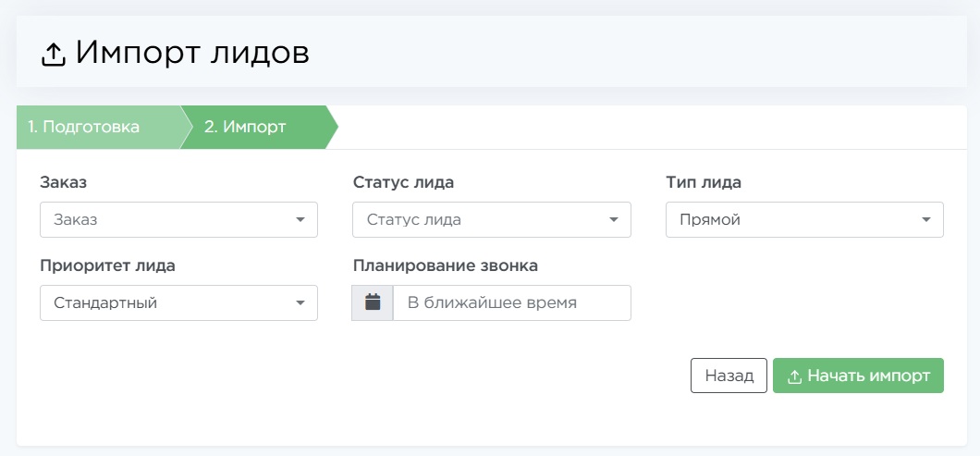Start the import with Начать импорт

pos(858,376)
